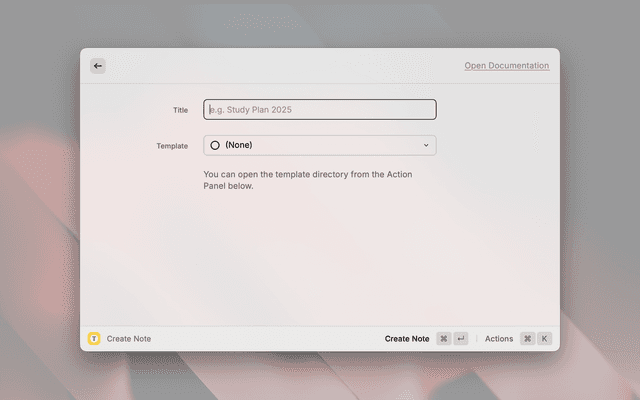
Task: Click the K key shortcut icon
Action: pyautogui.click(x=545, y=339)
